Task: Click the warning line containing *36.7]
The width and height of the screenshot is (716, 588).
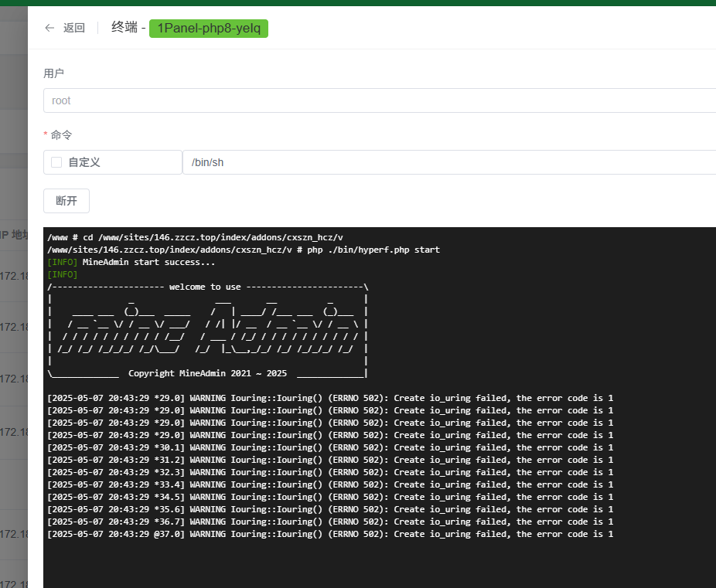Action: coord(330,522)
